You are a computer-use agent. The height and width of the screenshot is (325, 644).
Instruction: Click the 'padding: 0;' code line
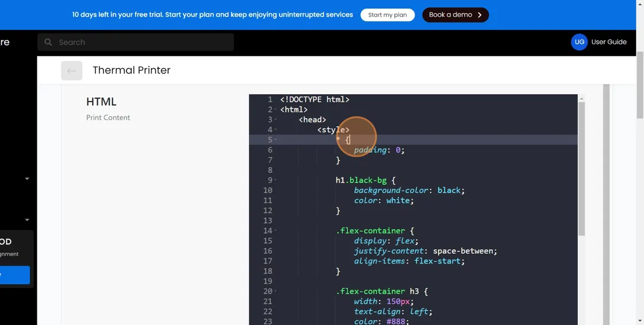pyautogui.click(x=379, y=150)
